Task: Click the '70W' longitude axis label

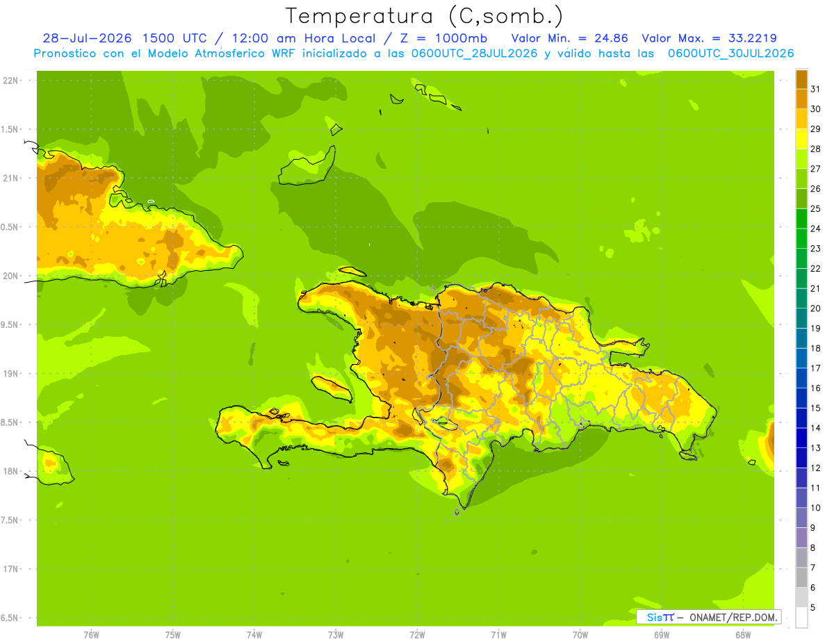Action: point(580,635)
